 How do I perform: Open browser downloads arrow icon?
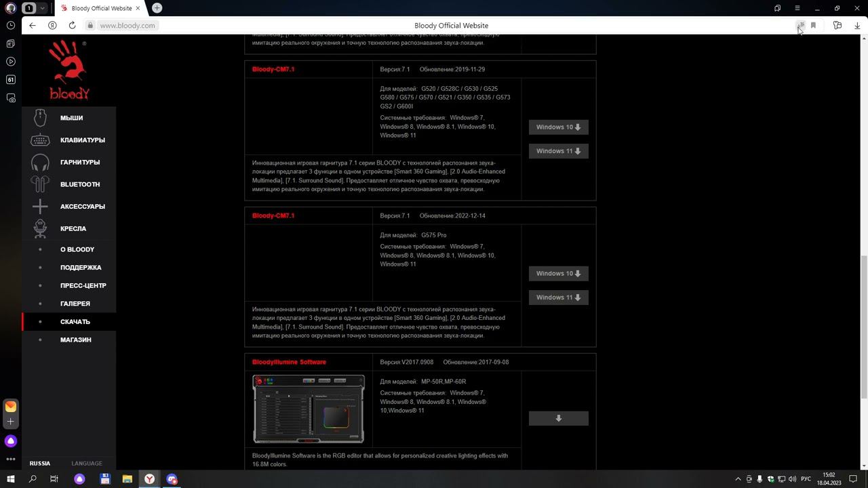857,25
